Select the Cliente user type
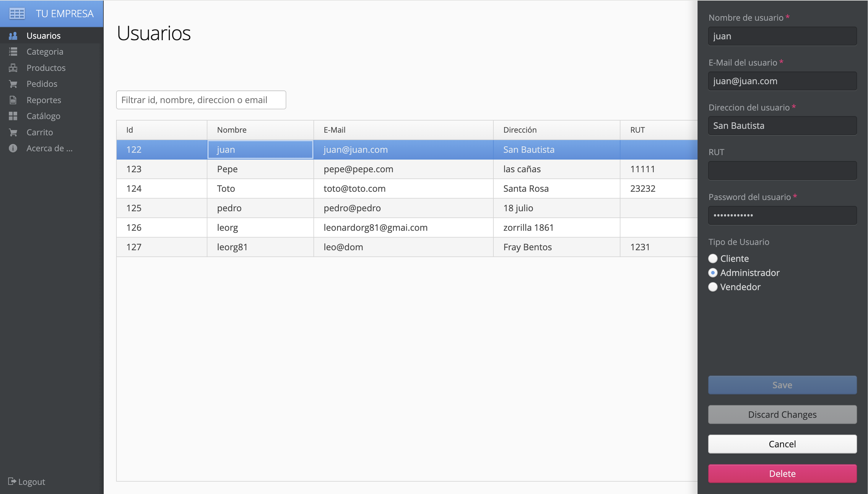This screenshot has height=494, width=868. pos(713,259)
